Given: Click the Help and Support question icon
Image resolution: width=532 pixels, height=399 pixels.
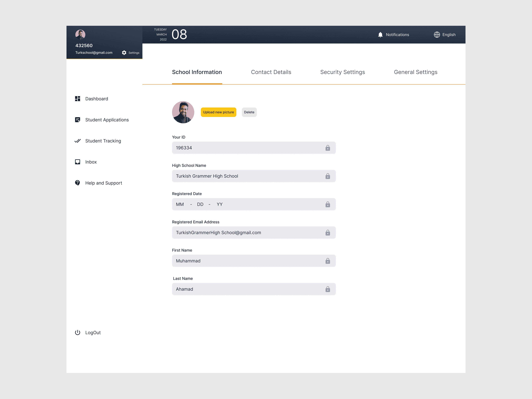Looking at the screenshot, I should 77,183.
